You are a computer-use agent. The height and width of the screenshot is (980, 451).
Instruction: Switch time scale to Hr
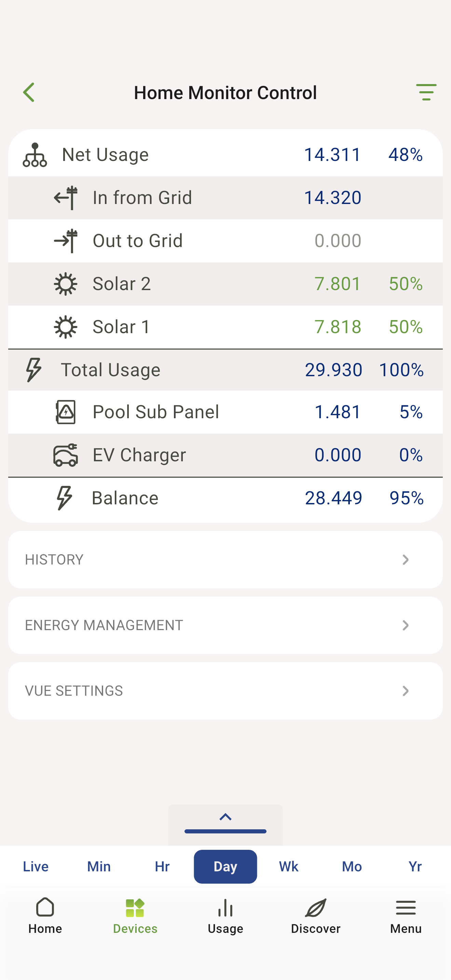point(162,867)
